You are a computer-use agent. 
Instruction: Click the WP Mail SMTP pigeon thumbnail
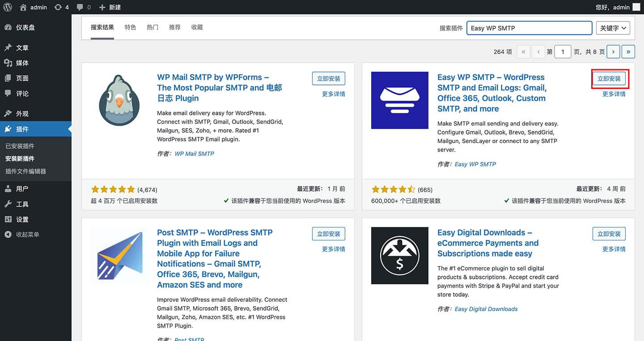coord(119,101)
